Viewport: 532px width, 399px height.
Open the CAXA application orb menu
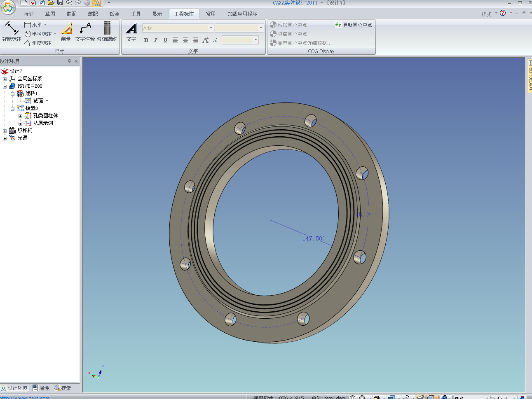point(8,7)
